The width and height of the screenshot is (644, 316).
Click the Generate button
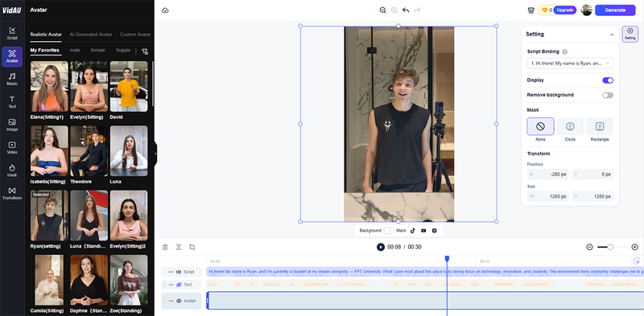pyautogui.click(x=615, y=10)
